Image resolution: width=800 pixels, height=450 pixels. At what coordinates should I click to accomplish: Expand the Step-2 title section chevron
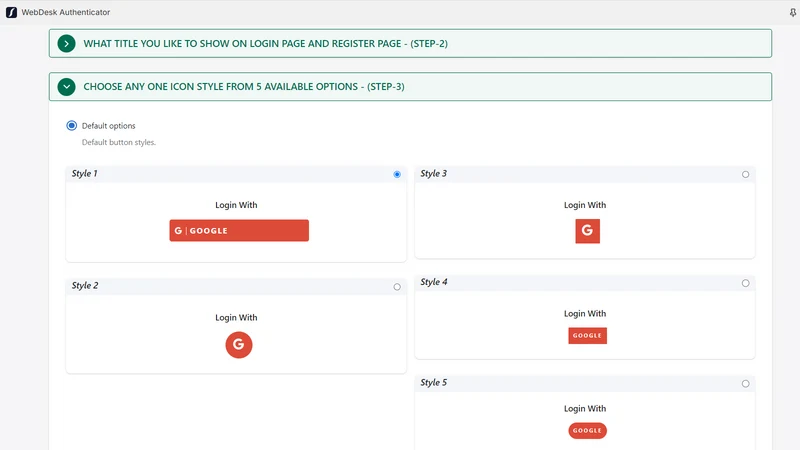pyautogui.click(x=66, y=43)
